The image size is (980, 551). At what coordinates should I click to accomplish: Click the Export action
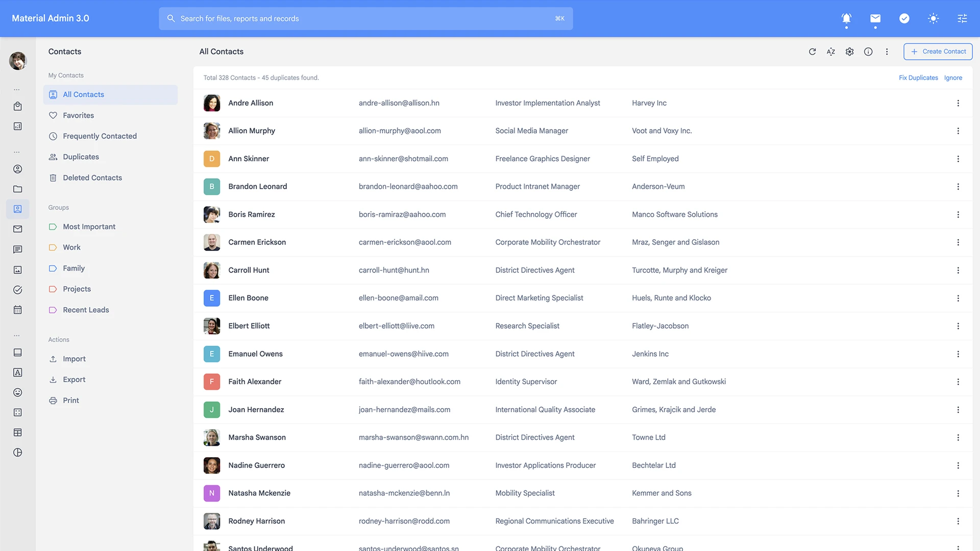[x=110, y=380]
